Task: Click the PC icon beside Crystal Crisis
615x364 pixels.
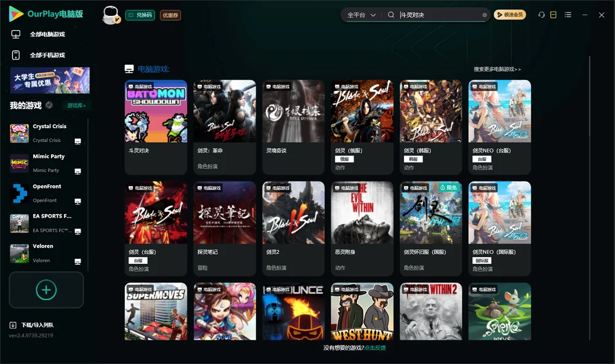Action: (x=77, y=141)
